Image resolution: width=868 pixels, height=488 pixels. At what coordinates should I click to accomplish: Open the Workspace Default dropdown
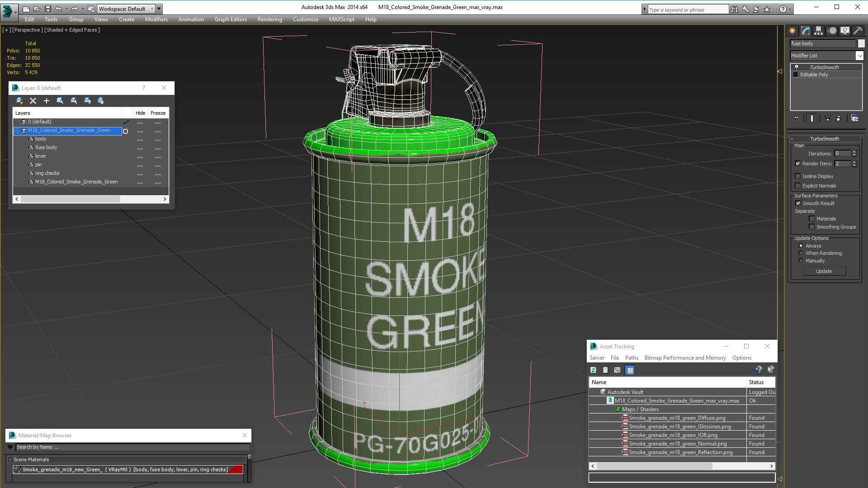[x=126, y=9]
